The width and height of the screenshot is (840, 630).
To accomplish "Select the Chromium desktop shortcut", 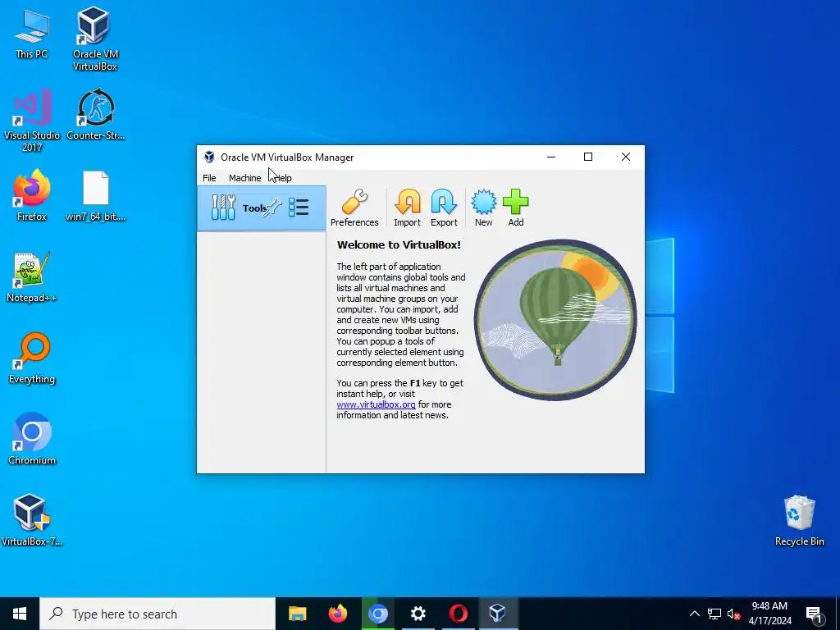I will [x=32, y=439].
